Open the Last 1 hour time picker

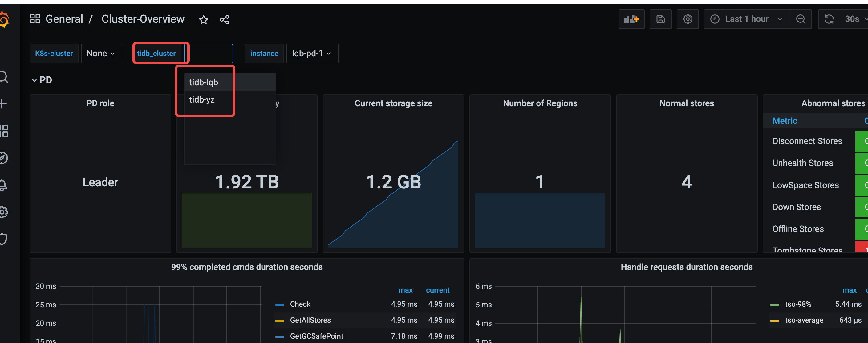746,19
